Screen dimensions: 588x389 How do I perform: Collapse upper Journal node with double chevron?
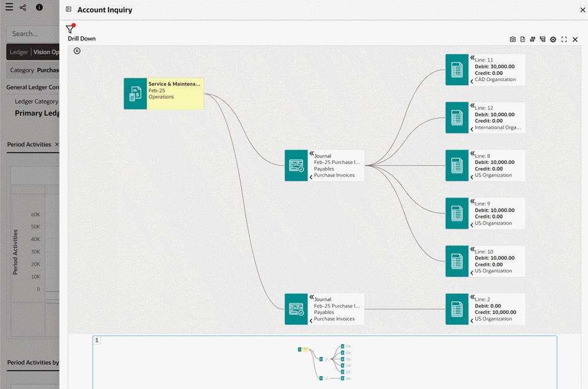click(312, 153)
